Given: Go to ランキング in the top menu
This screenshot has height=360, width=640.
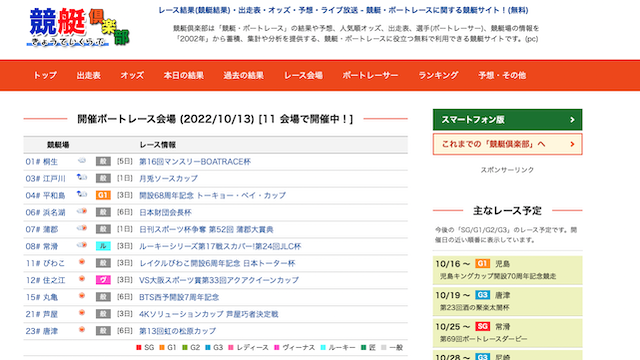Looking at the screenshot, I should pyautogui.click(x=438, y=76).
